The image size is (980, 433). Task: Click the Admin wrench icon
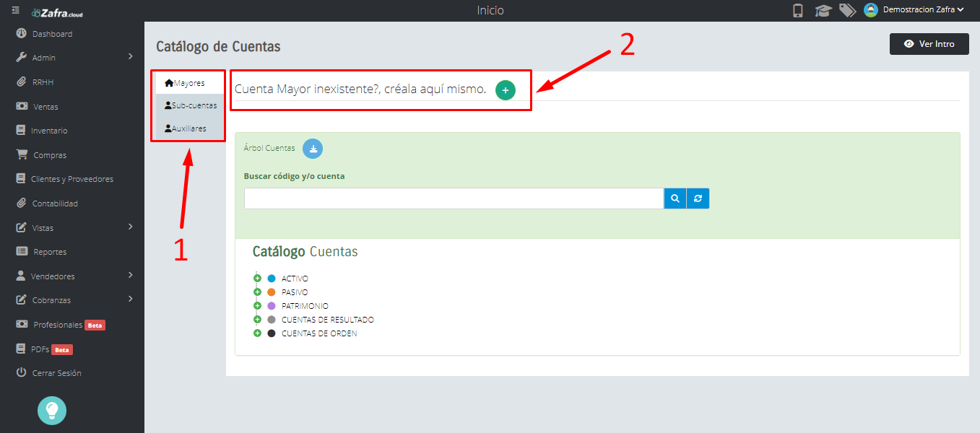point(21,57)
